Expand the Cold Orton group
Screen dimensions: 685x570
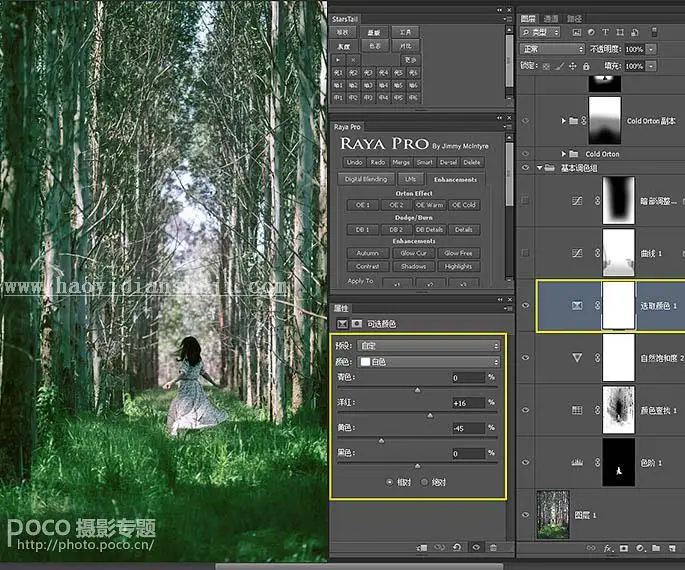(564, 154)
